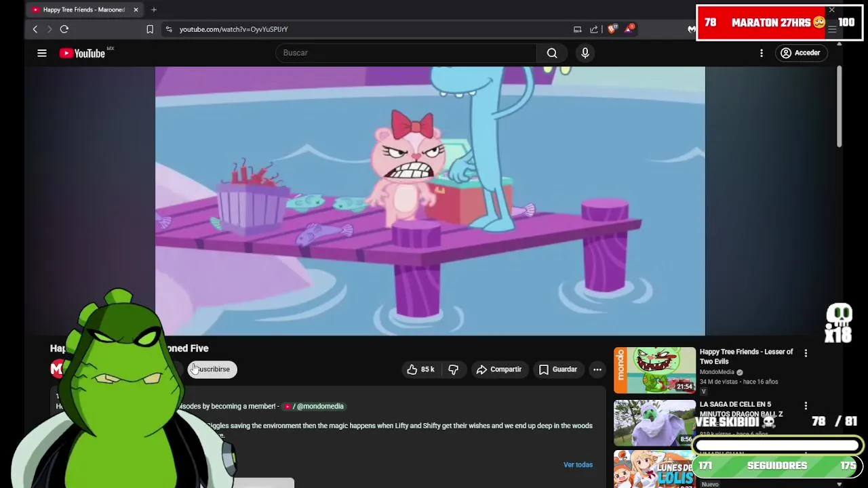The width and height of the screenshot is (868, 488).
Task: Open YouTube settings three-dot menu in header
Action: (x=762, y=53)
